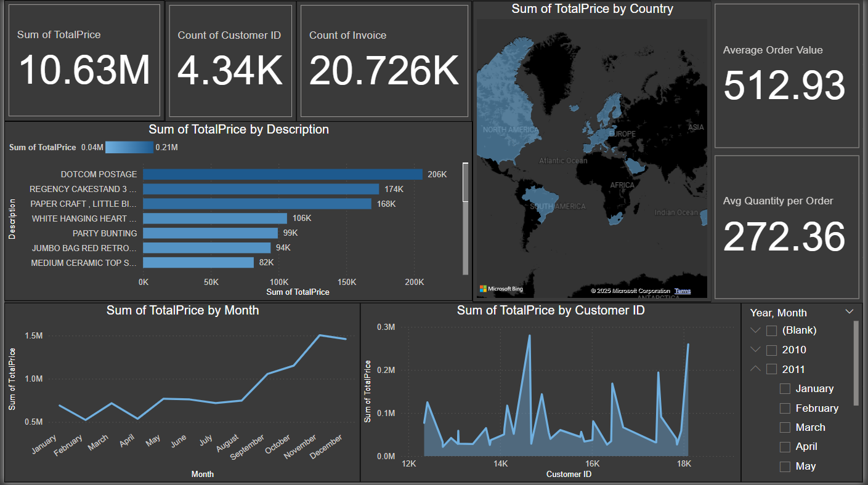Expand the 2010 year group
Image resolution: width=868 pixels, height=485 pixels.
(755, 350)
